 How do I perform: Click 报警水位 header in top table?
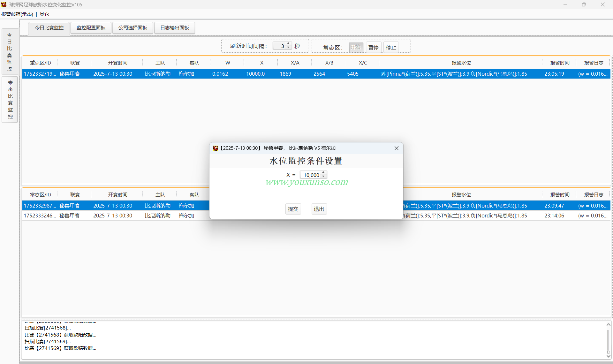tap(461, 63)
